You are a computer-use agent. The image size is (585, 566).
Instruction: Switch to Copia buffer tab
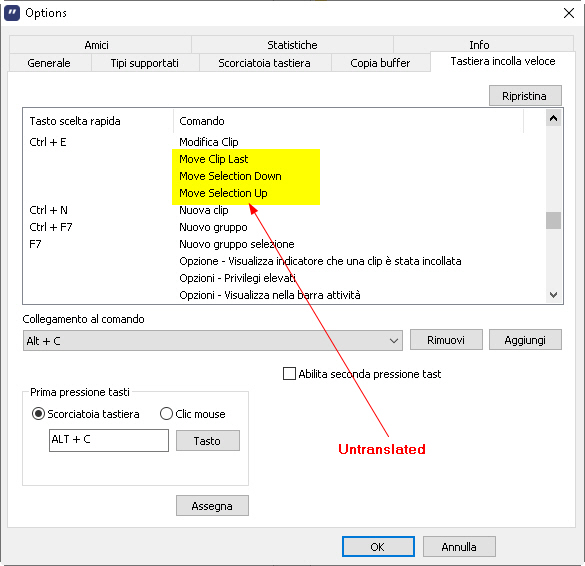pyautogui.click(x=380, y=63)
